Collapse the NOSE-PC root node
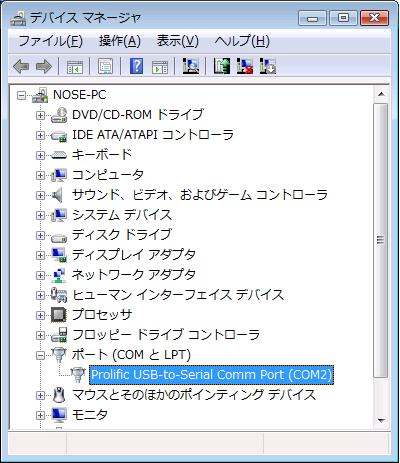This screenshot has height=463, width=400. [x=21, y=96]
